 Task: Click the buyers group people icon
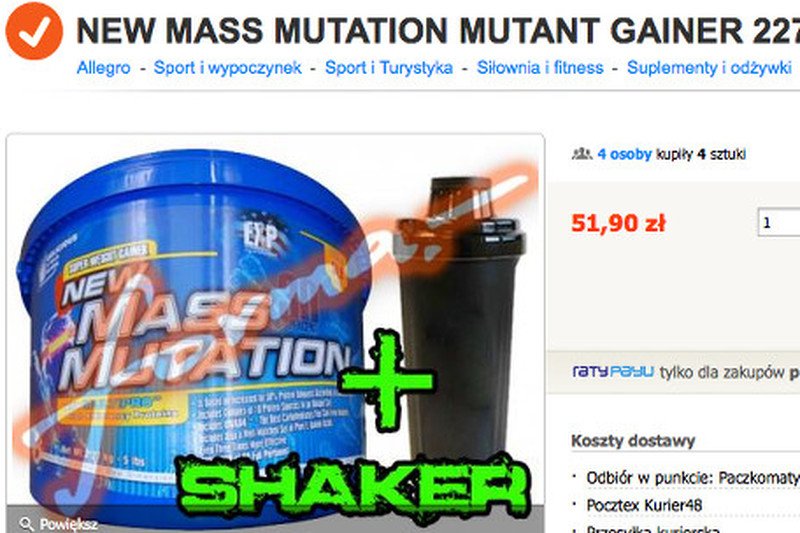click(582, 154)
